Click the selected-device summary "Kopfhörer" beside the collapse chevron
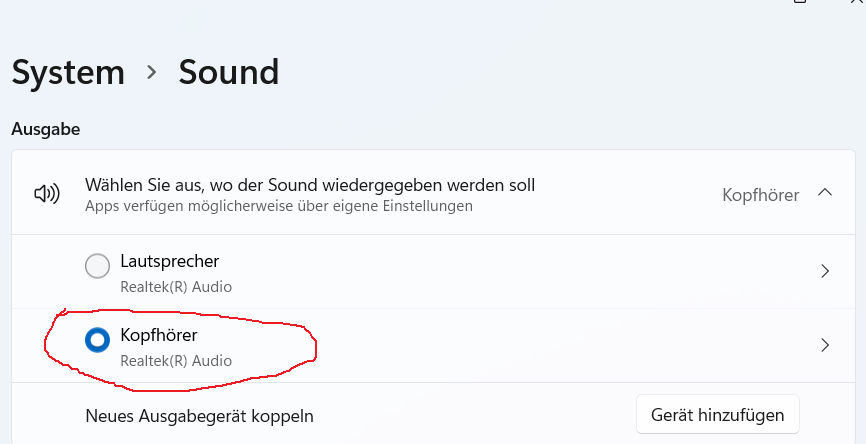 pyautogui.click(x=760, y=195)
